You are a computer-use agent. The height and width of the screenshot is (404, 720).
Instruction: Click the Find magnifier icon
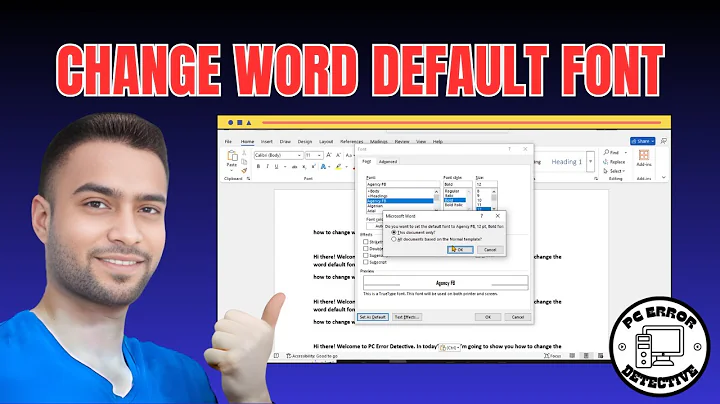tap(606, 152)
